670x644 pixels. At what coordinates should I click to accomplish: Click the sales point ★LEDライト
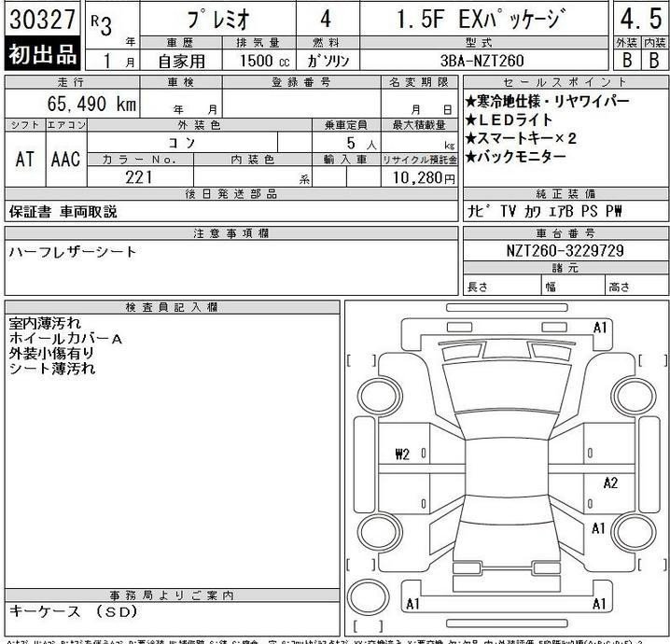pyautogui.click(x=509, y=120)
